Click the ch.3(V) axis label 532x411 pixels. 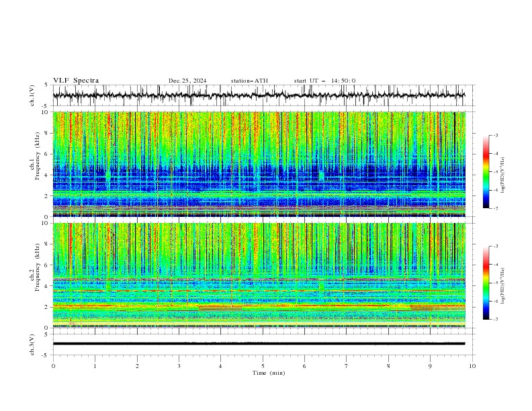tap(32, 345)
